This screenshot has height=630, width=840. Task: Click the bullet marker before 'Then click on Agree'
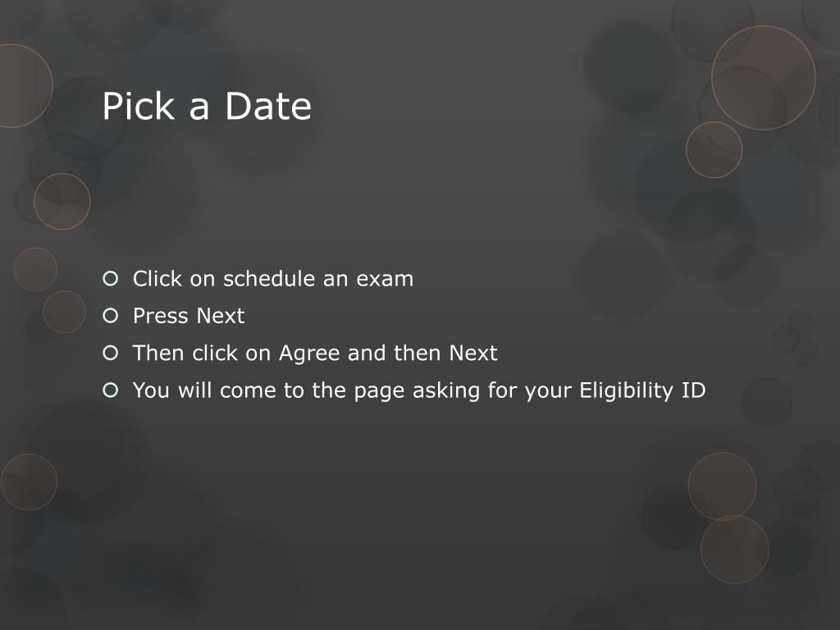pos(111,353)
